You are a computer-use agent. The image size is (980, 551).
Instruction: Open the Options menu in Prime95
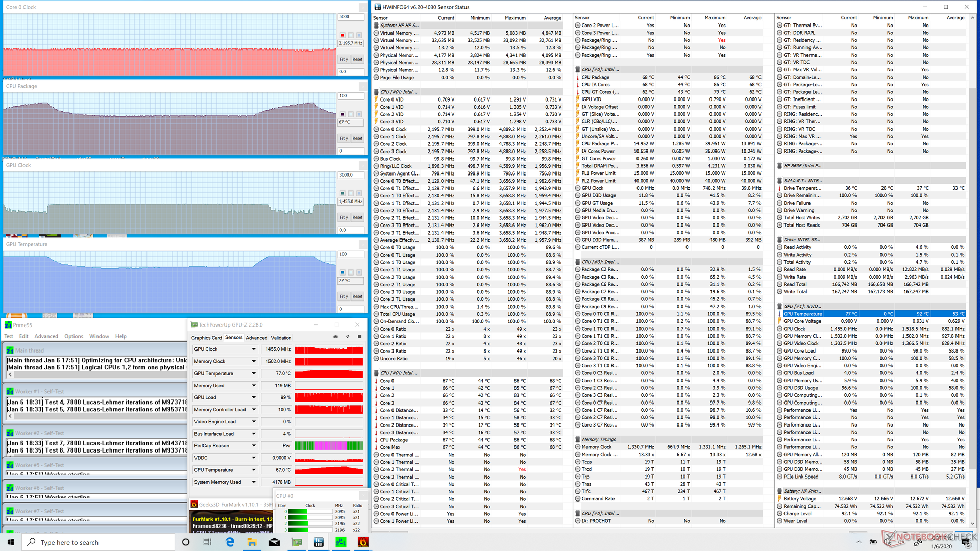73,336
